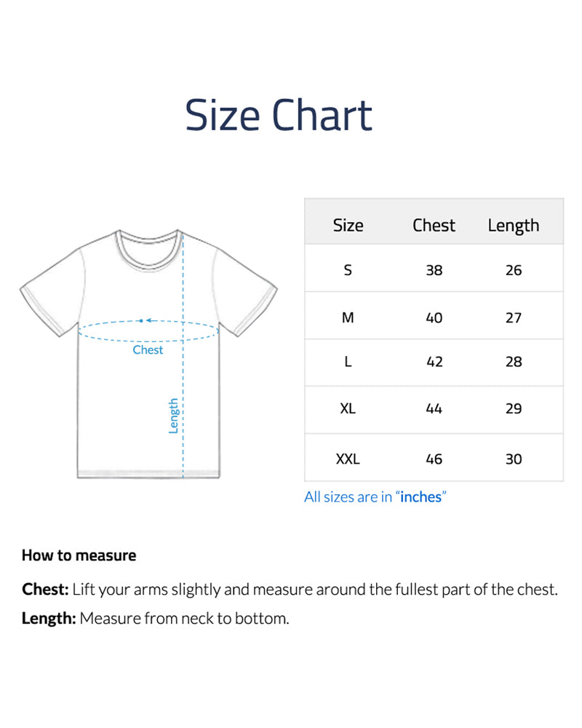582x728 pixels.
Task: Pick the XL size row label
Action: pyautogui.click(x=348, y=408)
